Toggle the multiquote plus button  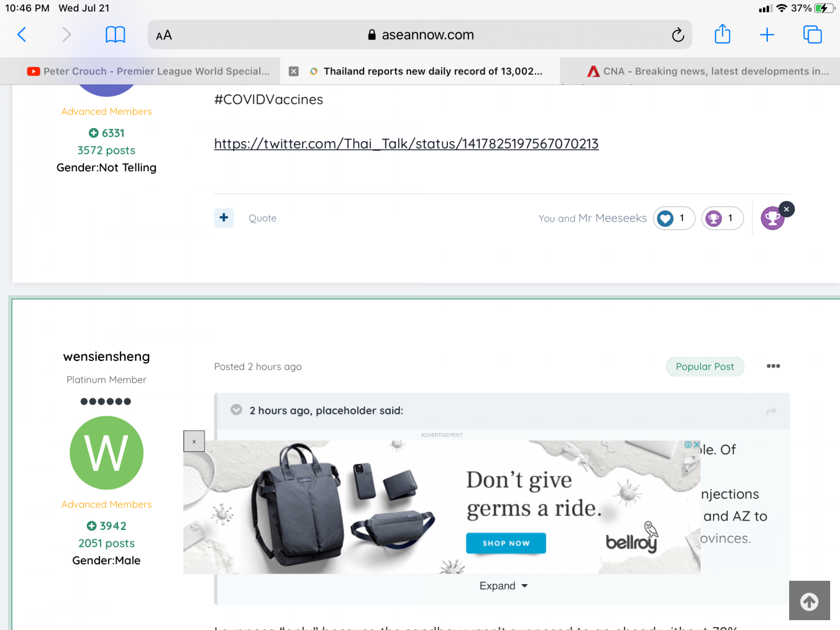(x=224, y=218)
